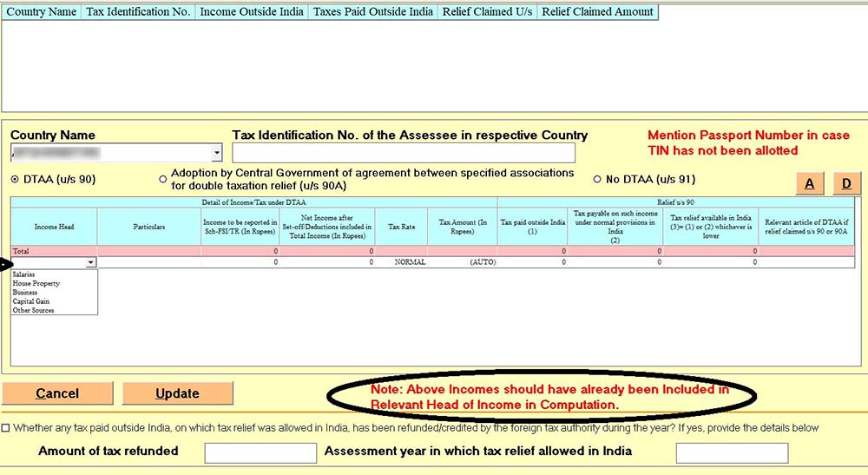Expand the Income Head dropdown arrow
This screenshot has height=475, width=868.
tap(90, 262)
